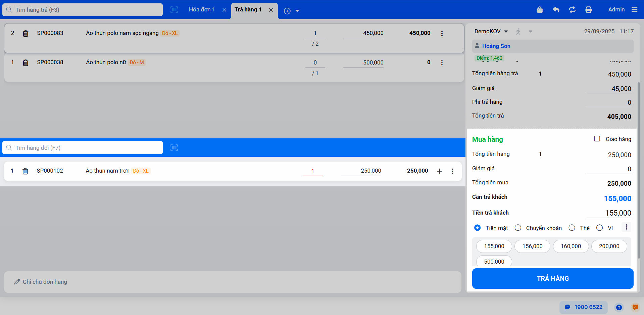Edit Tiền trả khách amount field
Screen dimensions: 644x315
tap(609, 213)
